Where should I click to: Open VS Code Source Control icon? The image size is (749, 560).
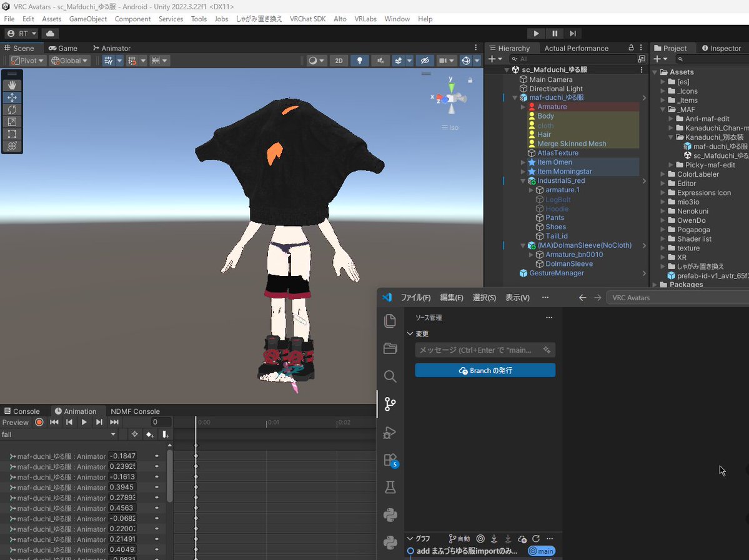click(x=390, y=405)
